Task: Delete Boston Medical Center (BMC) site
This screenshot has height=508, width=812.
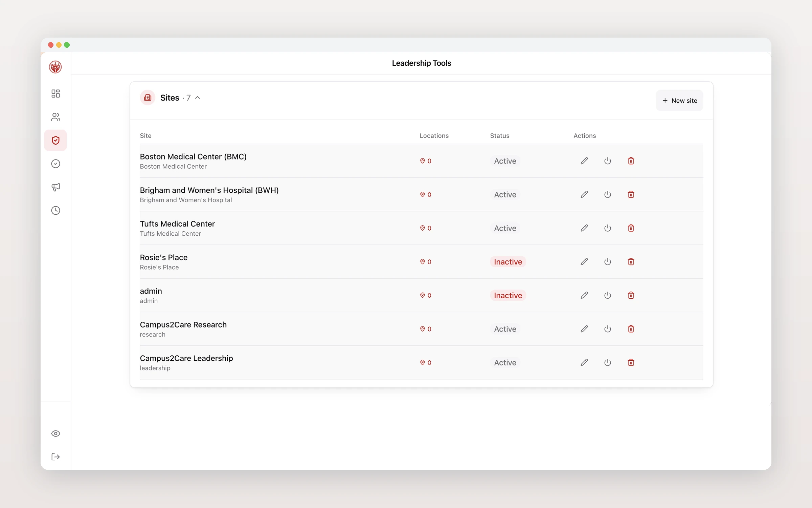Action: click(631, 161)
